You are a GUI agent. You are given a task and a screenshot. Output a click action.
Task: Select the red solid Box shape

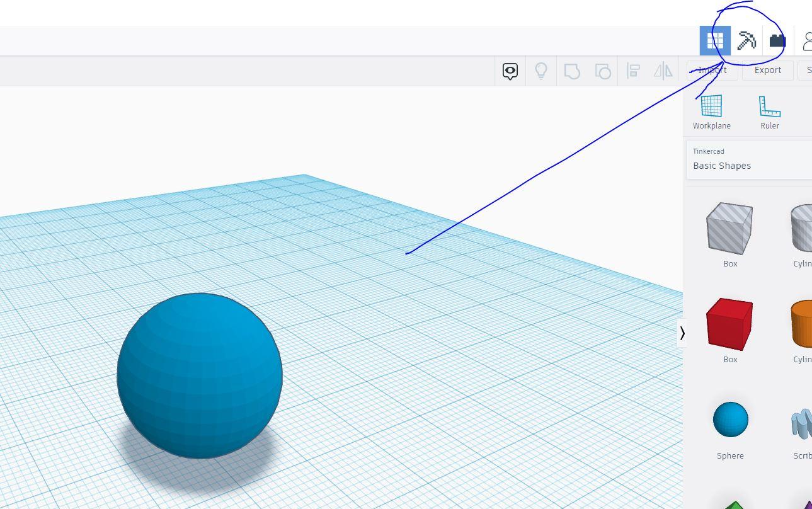coord(729,323)
